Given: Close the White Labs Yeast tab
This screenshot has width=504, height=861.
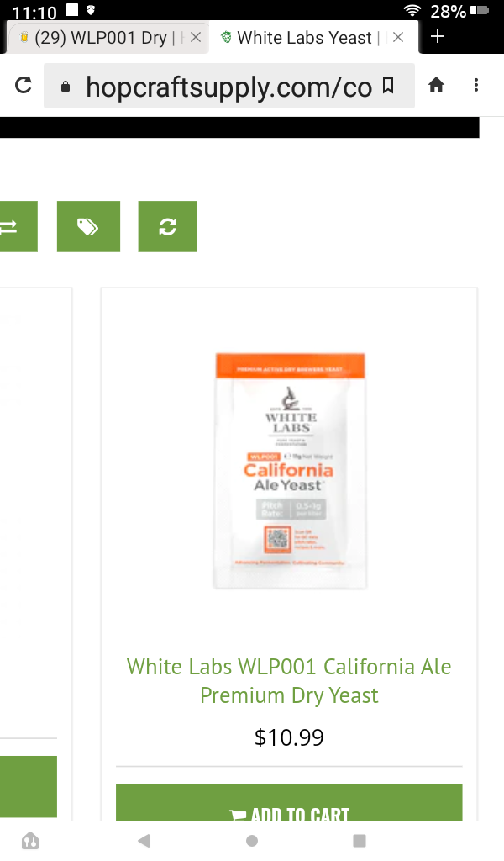Looking at the screenshot, I should [398, 37].
